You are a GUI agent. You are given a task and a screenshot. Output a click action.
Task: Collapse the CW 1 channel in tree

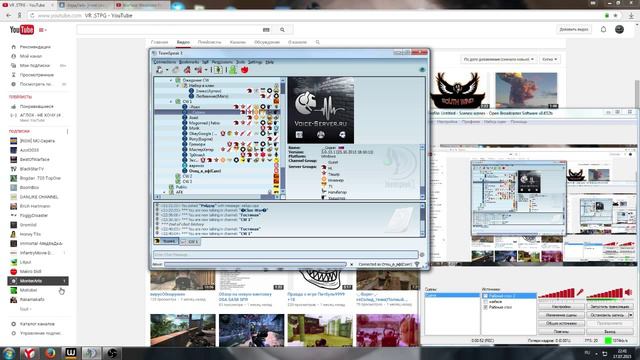[171, 101]
